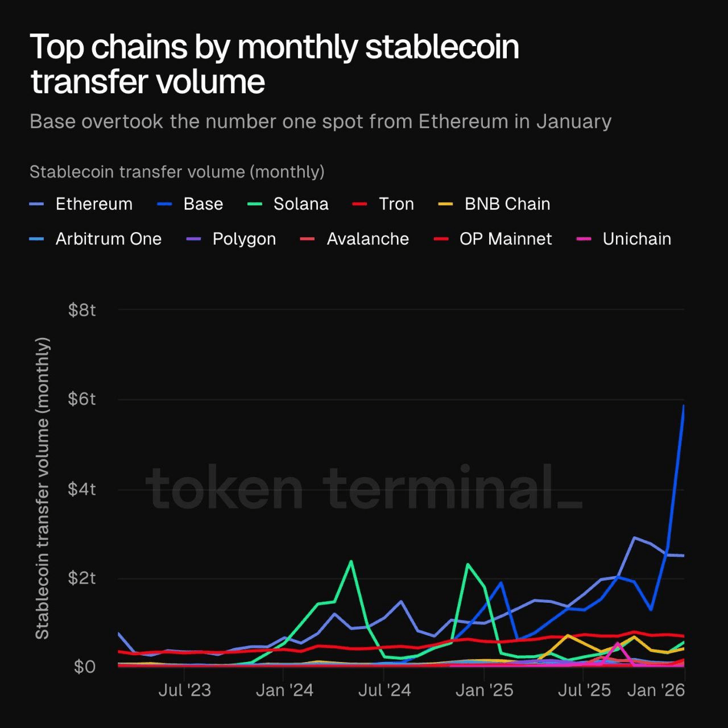Click the Avalanche legend color dash

click(307, 239)
